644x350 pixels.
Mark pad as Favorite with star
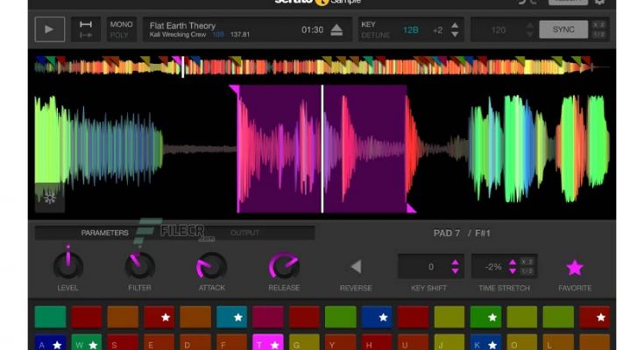pos(575,268)
